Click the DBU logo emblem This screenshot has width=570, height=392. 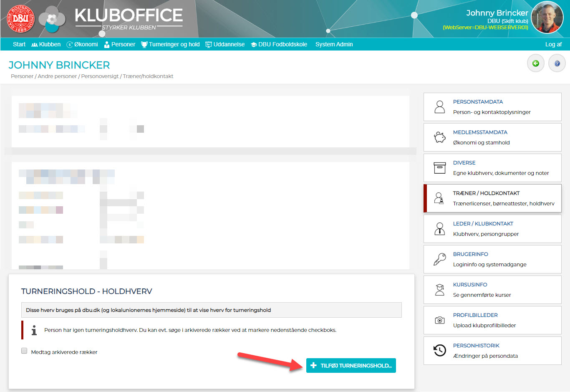21,19
